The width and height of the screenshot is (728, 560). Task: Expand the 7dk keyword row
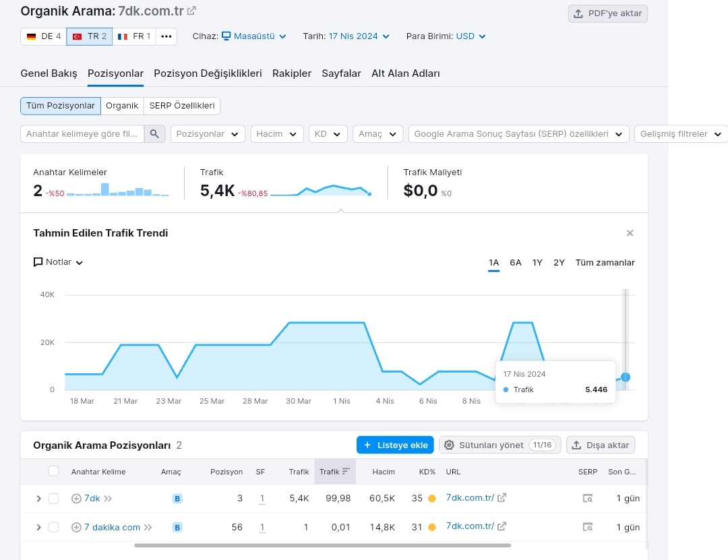[x=38, y=499]
